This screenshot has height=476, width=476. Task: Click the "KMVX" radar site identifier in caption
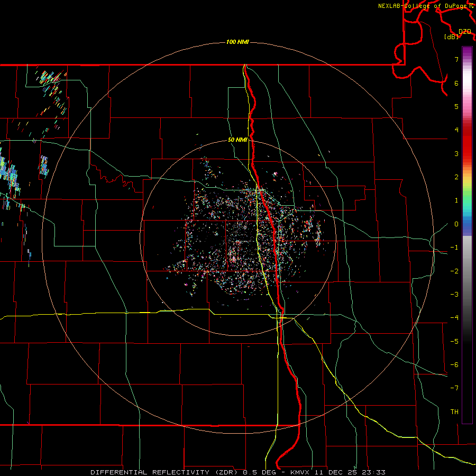[300, 472]
